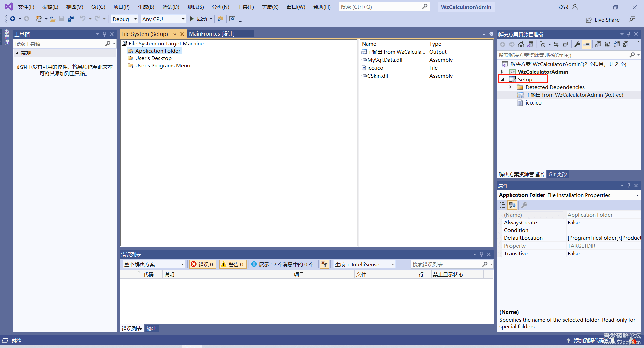644x348 pixels.
Task: Click the undo arrow icon
Action: [x=83, y=19]
